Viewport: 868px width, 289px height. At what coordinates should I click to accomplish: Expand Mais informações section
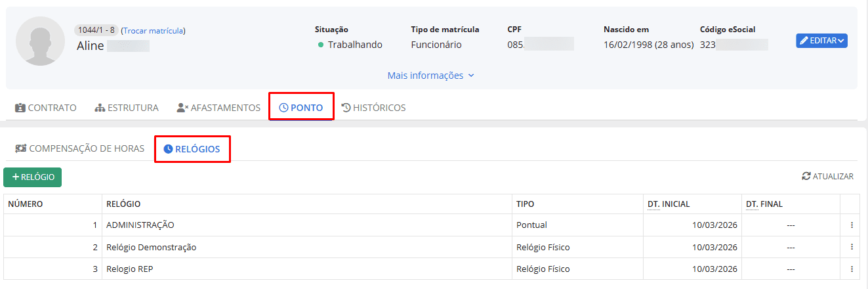click(x=430, y=76)
